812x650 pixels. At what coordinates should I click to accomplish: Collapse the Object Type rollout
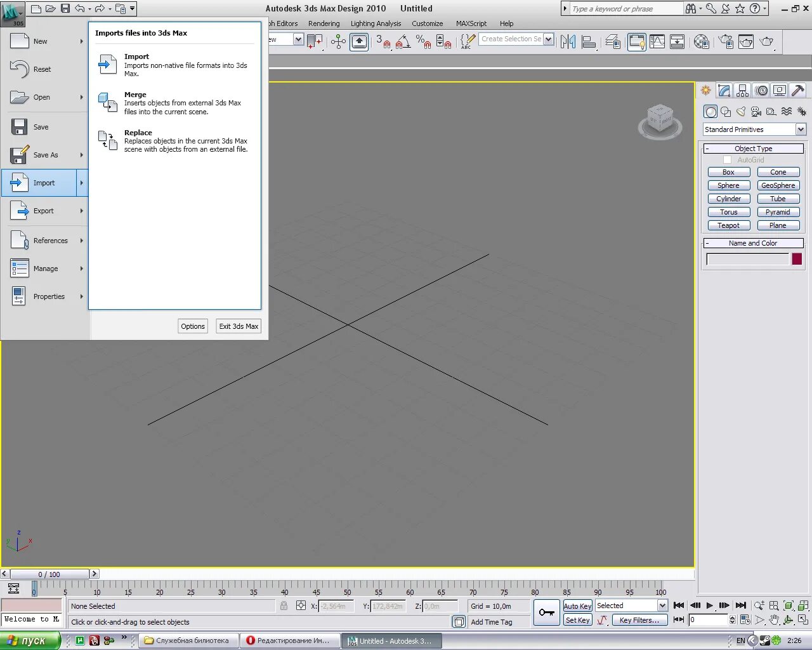(x=754, y=149)
